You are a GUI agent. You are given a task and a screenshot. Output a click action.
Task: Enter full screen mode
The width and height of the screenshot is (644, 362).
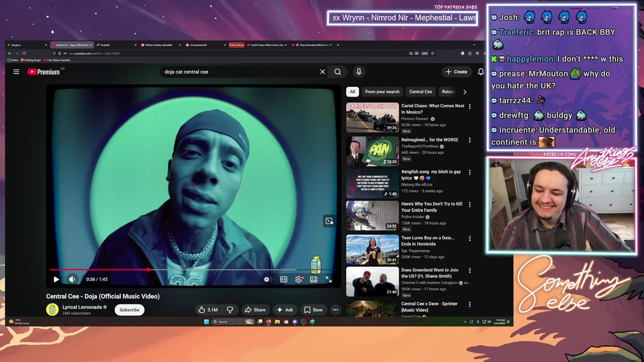click(x=329, y=279)
